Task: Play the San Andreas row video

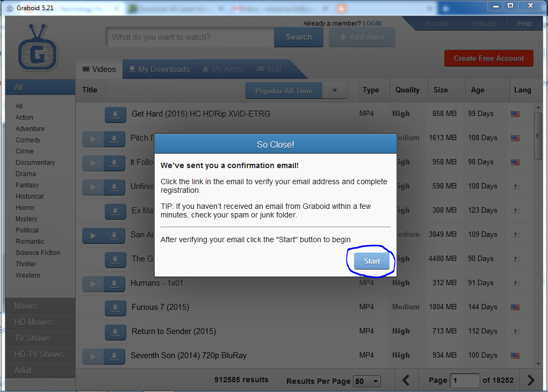Action: click(x=93, y=236)
